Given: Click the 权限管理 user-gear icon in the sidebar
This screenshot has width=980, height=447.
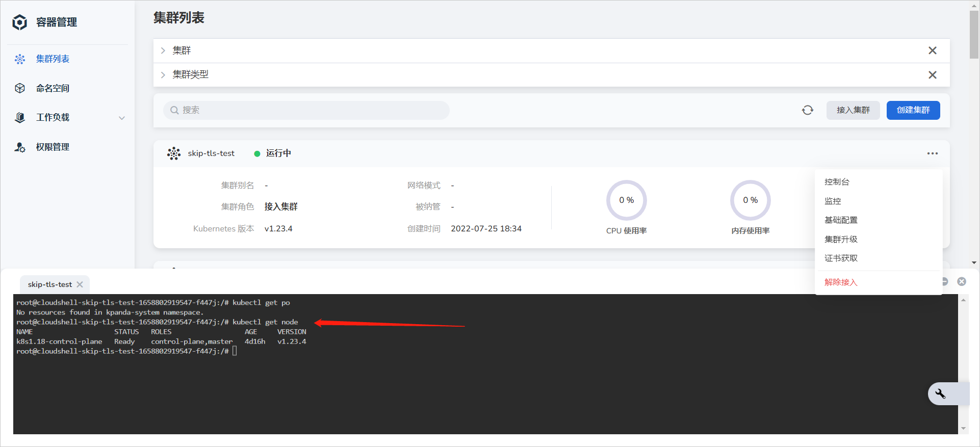Looking at the screenshot, I should [x=20, y=147].
